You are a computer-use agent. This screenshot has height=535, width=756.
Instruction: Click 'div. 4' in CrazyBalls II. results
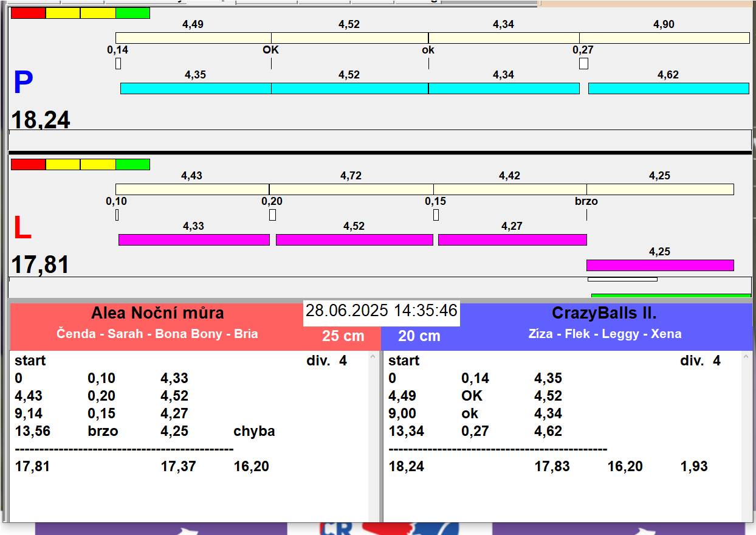pyautogui.click(x=700, y=361)
